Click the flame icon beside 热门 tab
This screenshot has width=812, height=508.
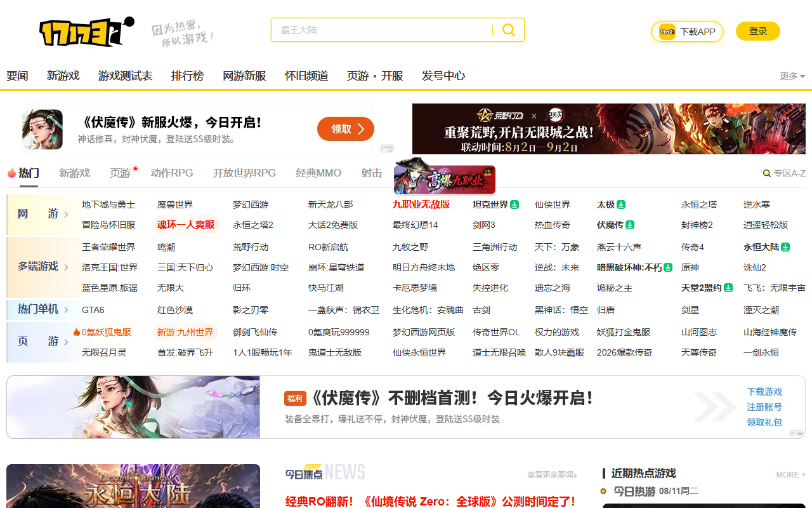(11, 173)
